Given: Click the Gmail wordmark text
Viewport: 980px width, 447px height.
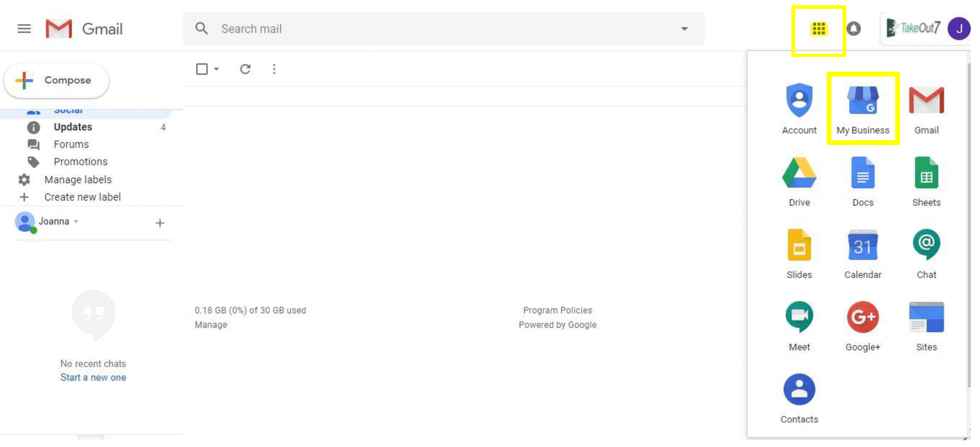Looking at the screenshot, I should (x=102, y=29).
